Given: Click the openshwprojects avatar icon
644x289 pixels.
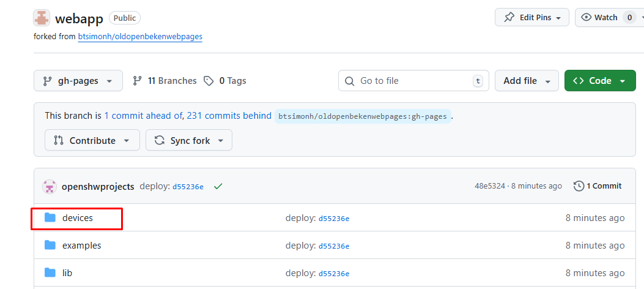Looking at the screenshot, I should pos(50,187).
